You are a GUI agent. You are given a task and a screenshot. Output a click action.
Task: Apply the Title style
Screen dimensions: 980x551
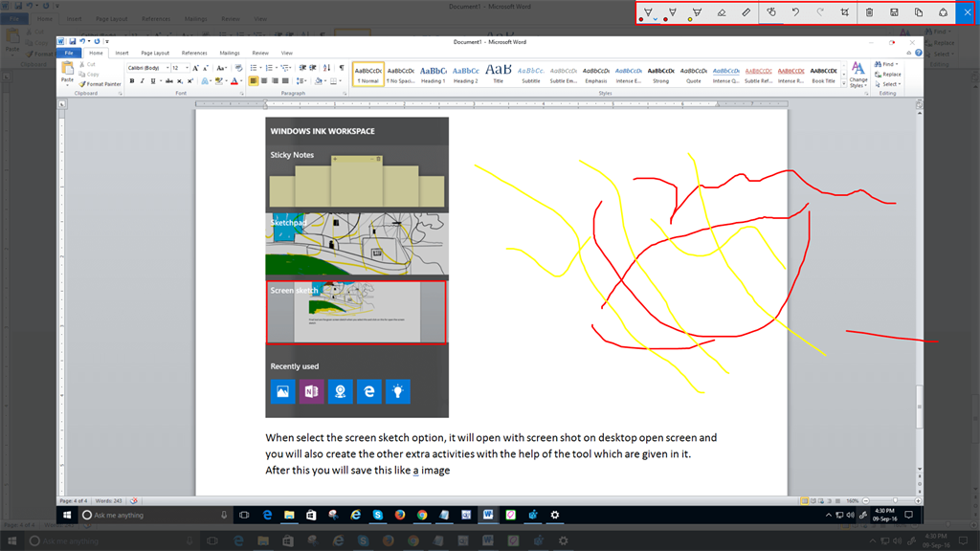(498, 75)
